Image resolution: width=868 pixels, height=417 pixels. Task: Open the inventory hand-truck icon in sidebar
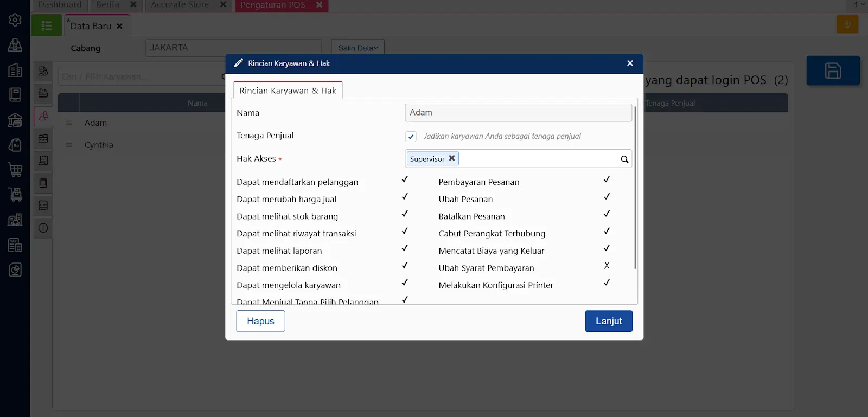(x=15, y=195)
